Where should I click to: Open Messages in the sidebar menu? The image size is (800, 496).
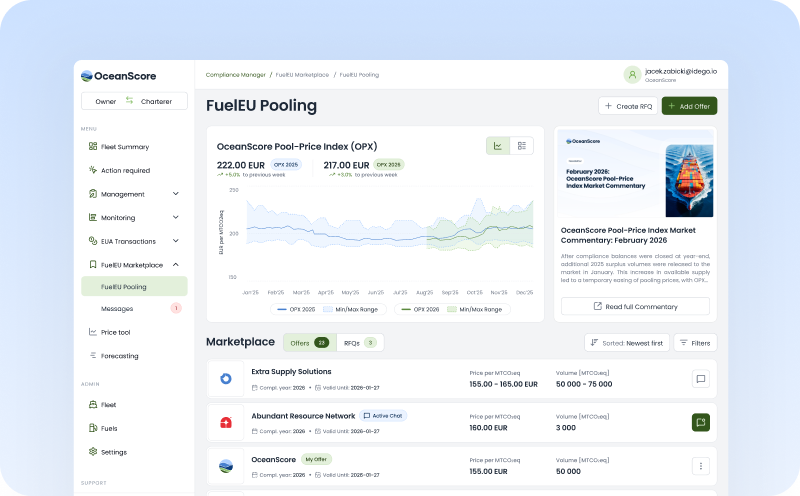pyautogui.click(x=117, y=309)
